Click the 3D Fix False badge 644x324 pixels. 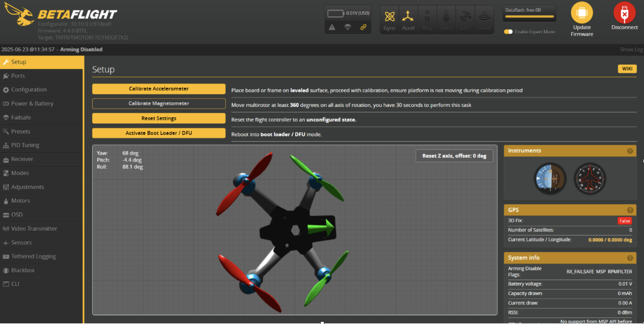[625, 221]
